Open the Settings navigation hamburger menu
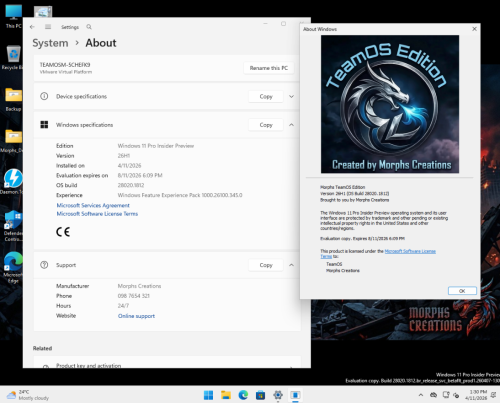 tap(48, 27)
